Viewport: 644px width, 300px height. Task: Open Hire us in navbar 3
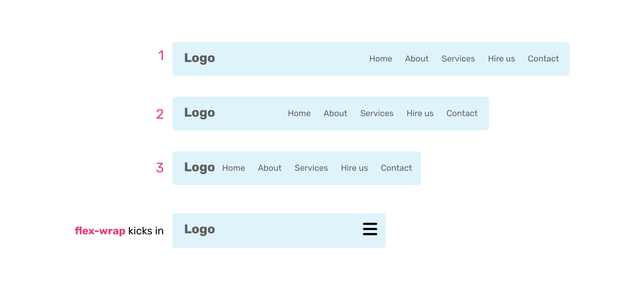(x=354, y=168)
